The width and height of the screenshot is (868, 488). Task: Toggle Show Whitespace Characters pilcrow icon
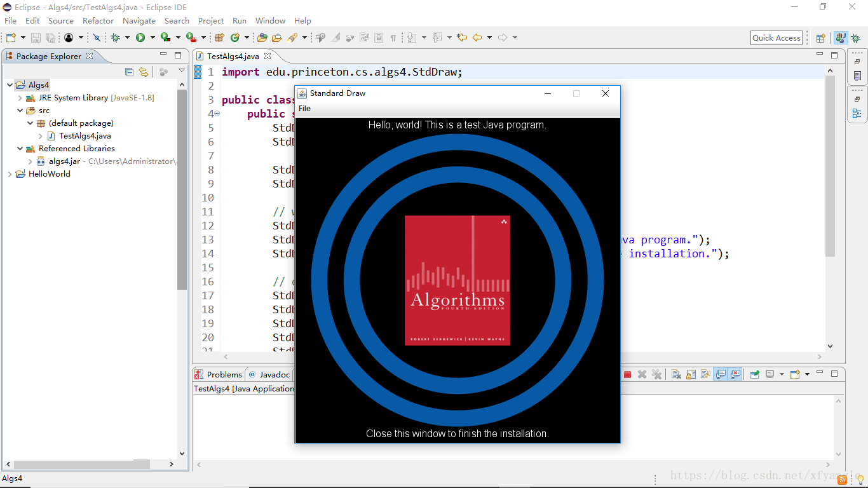coord(393,37)
